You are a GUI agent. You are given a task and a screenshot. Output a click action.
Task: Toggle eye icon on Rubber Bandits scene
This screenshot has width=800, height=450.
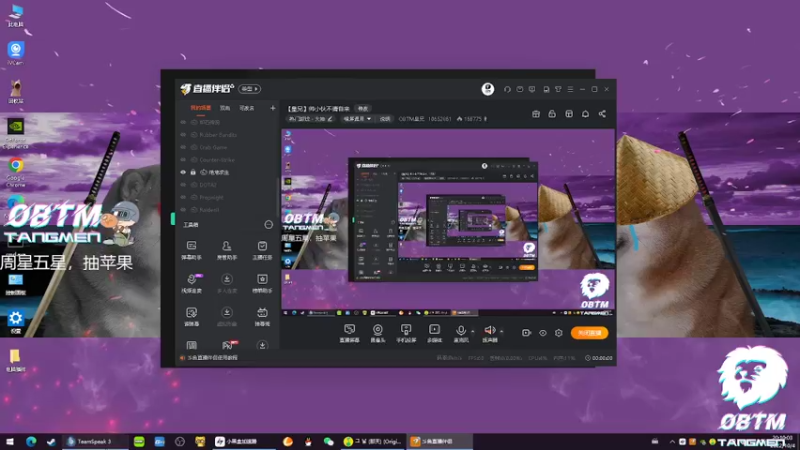pos(183,135)
